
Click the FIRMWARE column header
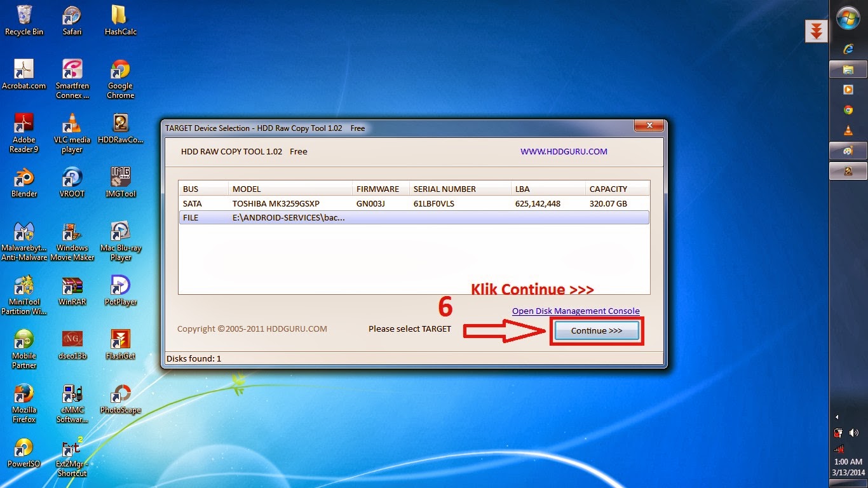pyautogui.click(x=381, y=189)
